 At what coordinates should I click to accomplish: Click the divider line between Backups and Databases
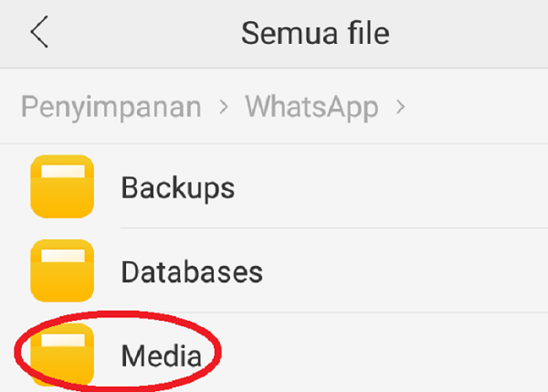[x=329, y=228]
